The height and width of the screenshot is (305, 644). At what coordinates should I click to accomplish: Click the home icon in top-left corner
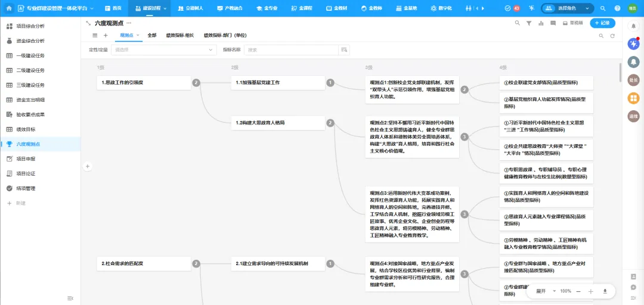9,8
